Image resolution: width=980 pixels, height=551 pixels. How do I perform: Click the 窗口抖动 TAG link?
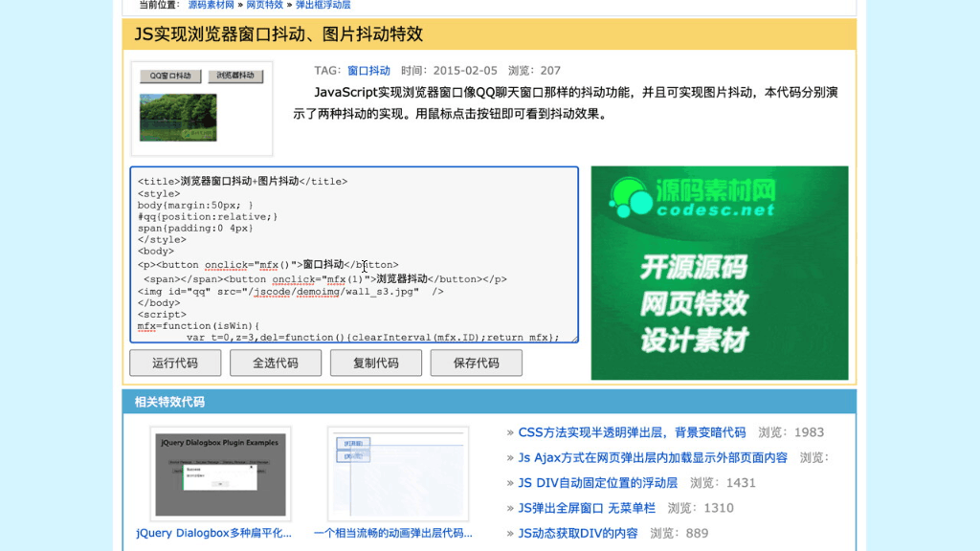click(368, 70)
